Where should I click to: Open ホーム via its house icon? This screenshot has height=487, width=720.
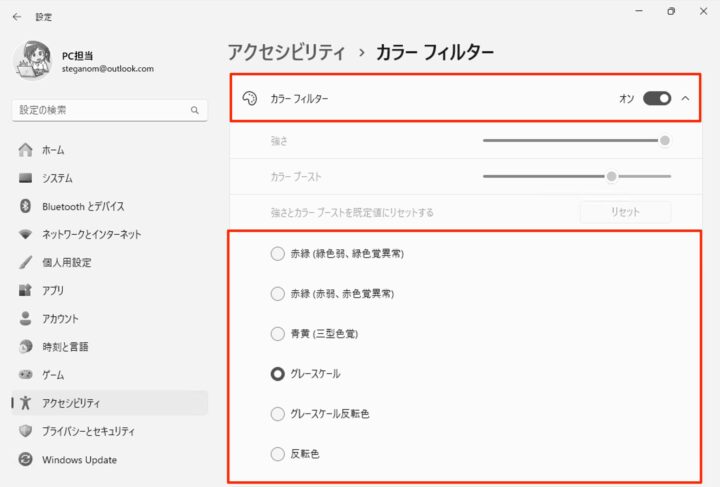[26, 150]
